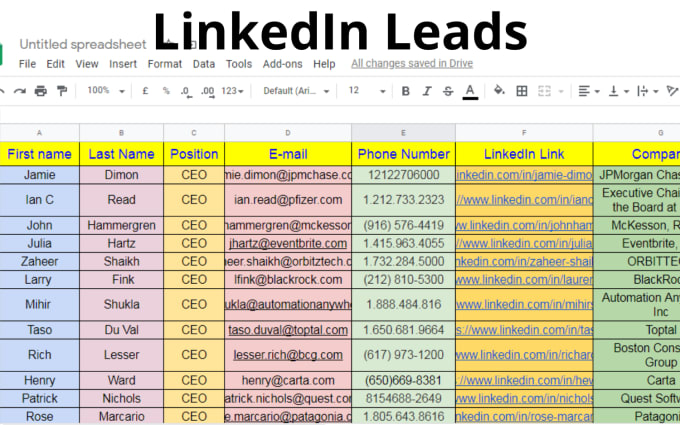This screenshot has width=680, height=425.
Task: Format as percent using the % icon
Action: [x=166, y=91]
